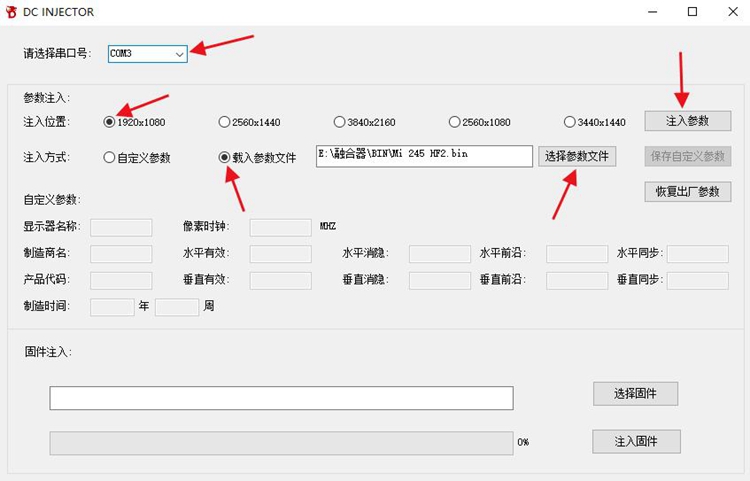This screenshot has width=750, height=481.
Task: Choose the 3840x2160 resolution option
Action: tap(340, 122)
